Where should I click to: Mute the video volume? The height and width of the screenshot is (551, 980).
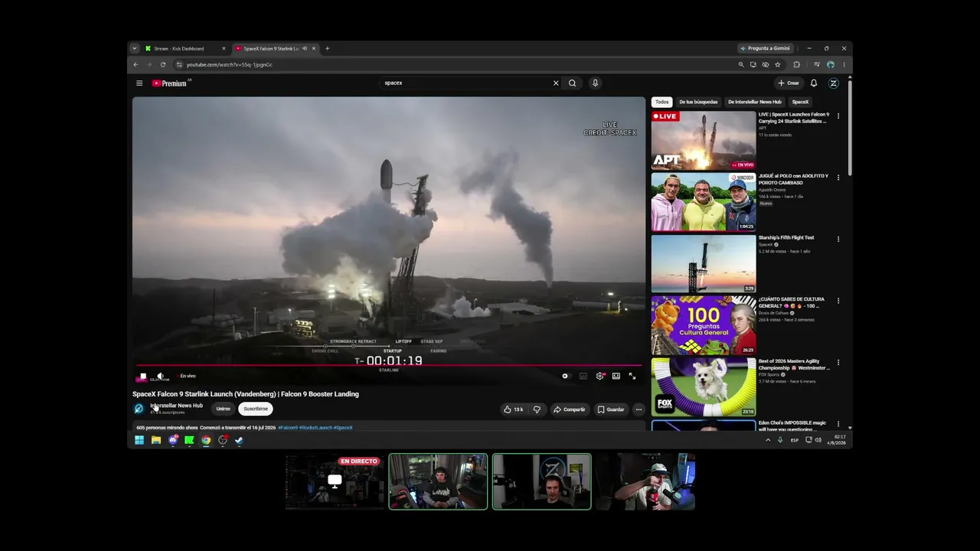click(160, 377)
